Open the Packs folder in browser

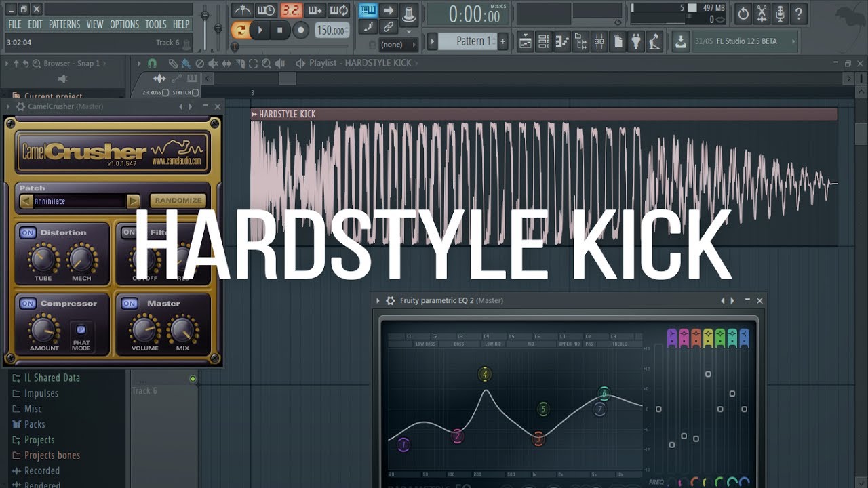(x=35, y=424)
